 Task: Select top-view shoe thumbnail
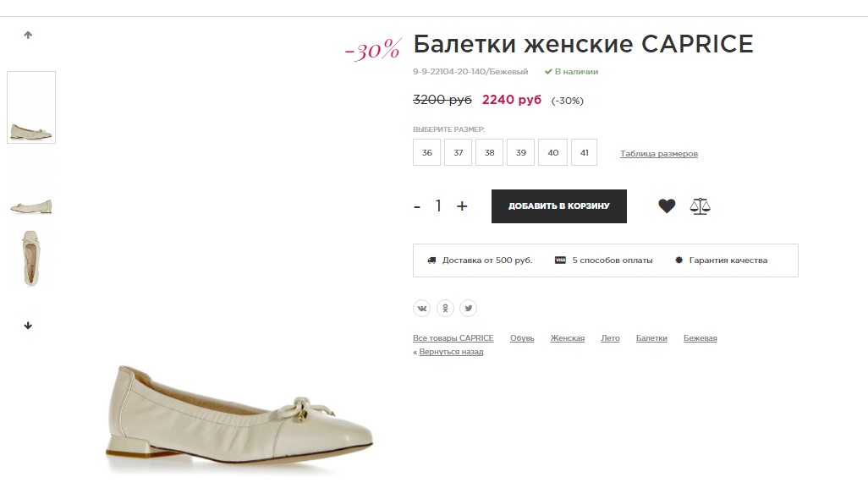click(31, 258)
